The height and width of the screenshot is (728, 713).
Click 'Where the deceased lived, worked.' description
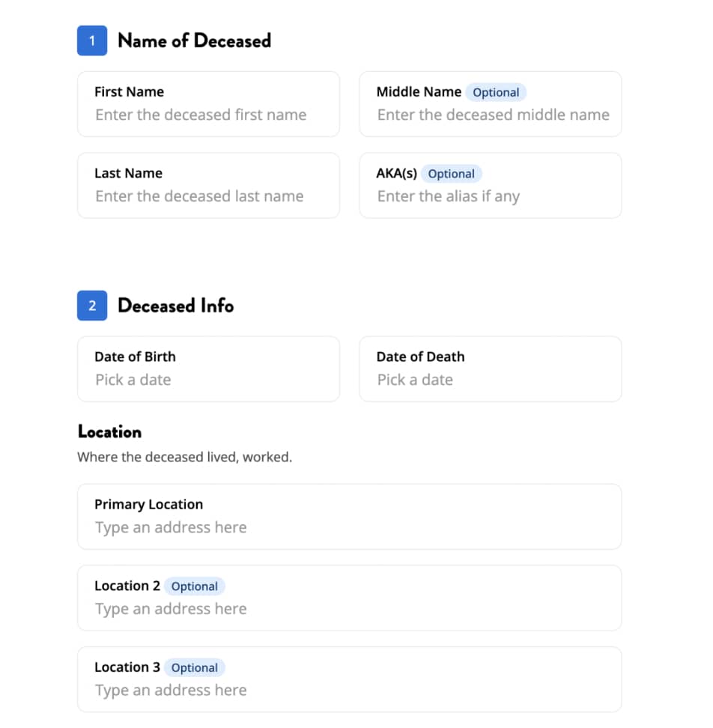[x=184, y=457]
